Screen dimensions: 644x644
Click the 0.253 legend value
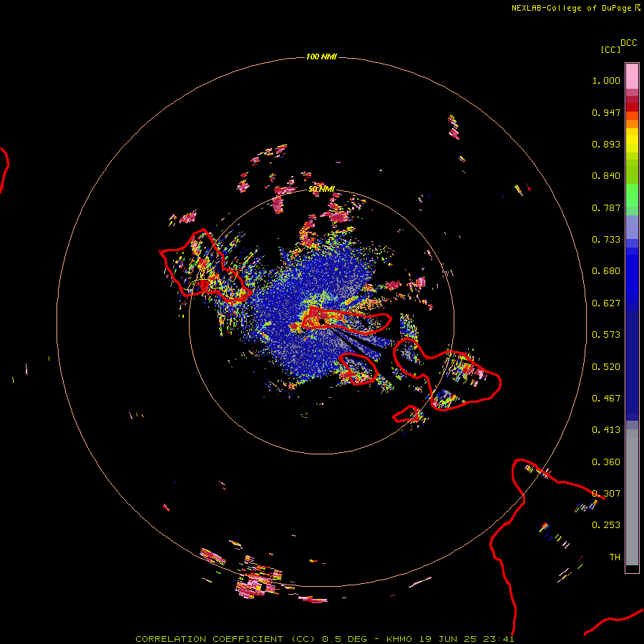point(606,525)
